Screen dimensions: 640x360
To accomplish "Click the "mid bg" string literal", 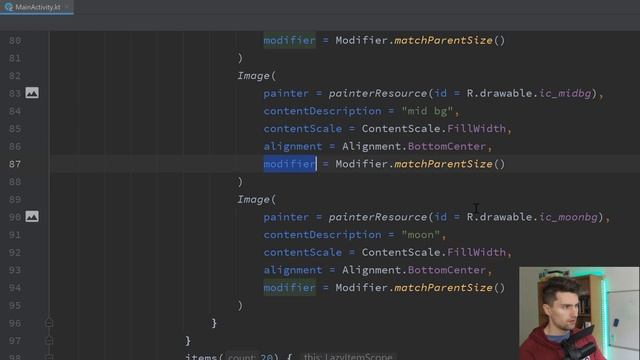I will [427, 111].
